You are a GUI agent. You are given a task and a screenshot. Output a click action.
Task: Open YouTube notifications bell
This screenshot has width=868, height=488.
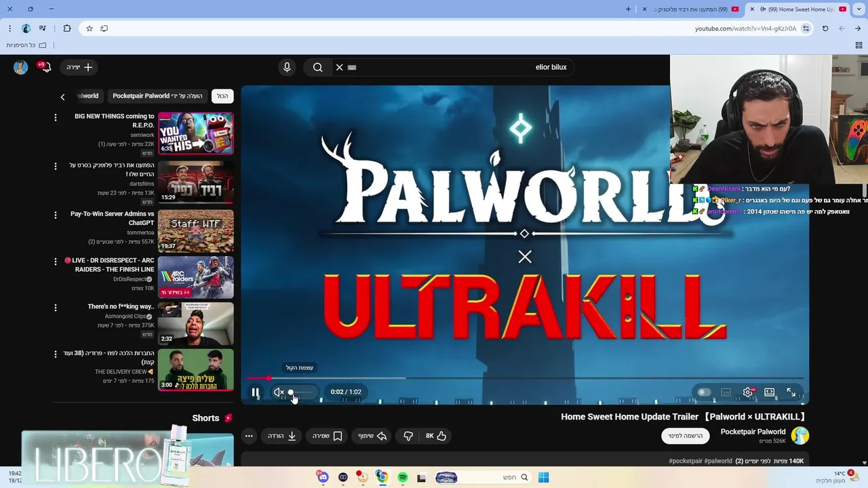pos(45,67)
